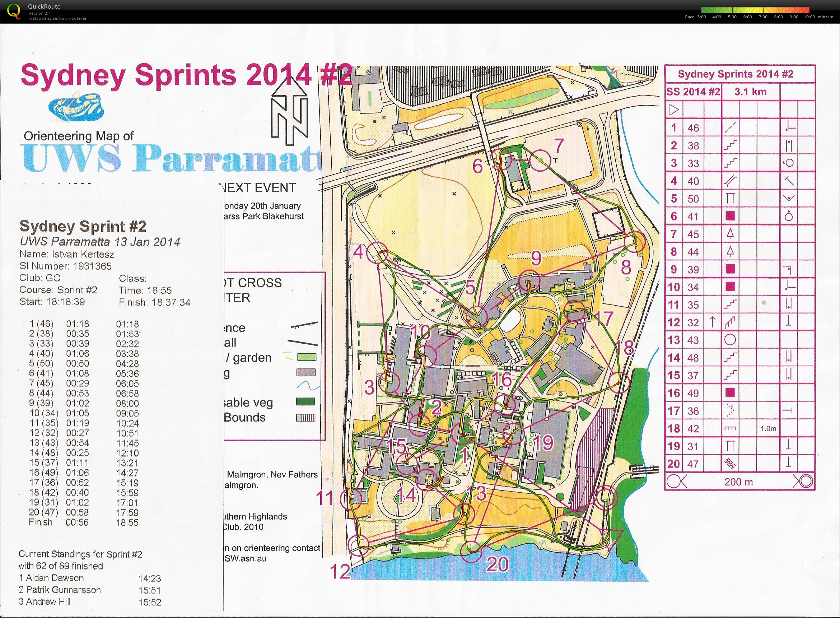Select control circle 7 on the map
This screenshot has height=618, width=840.
click(x=540, y=160)
